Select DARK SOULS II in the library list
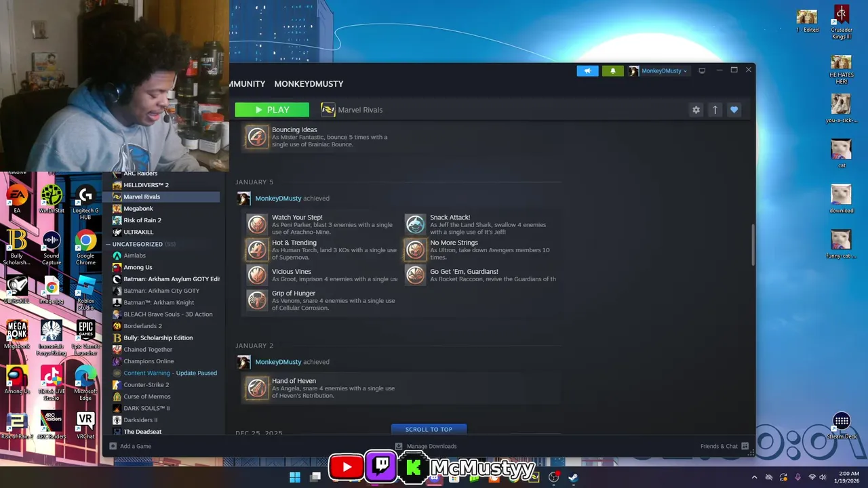This screenshot has width=868, height=488. 146,408
